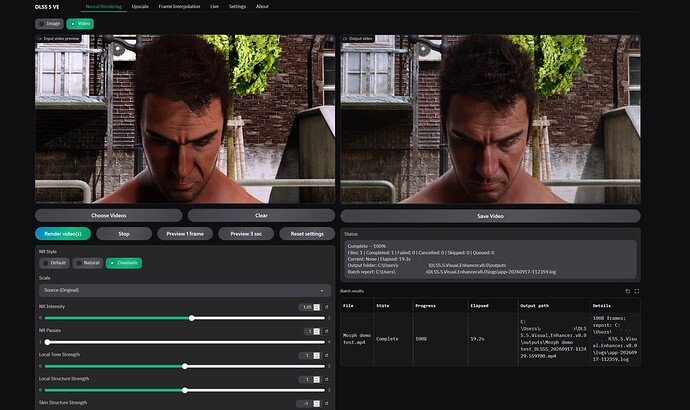
Task: Click the NR Intensity stepper arrows
Action: click(316, 307)
